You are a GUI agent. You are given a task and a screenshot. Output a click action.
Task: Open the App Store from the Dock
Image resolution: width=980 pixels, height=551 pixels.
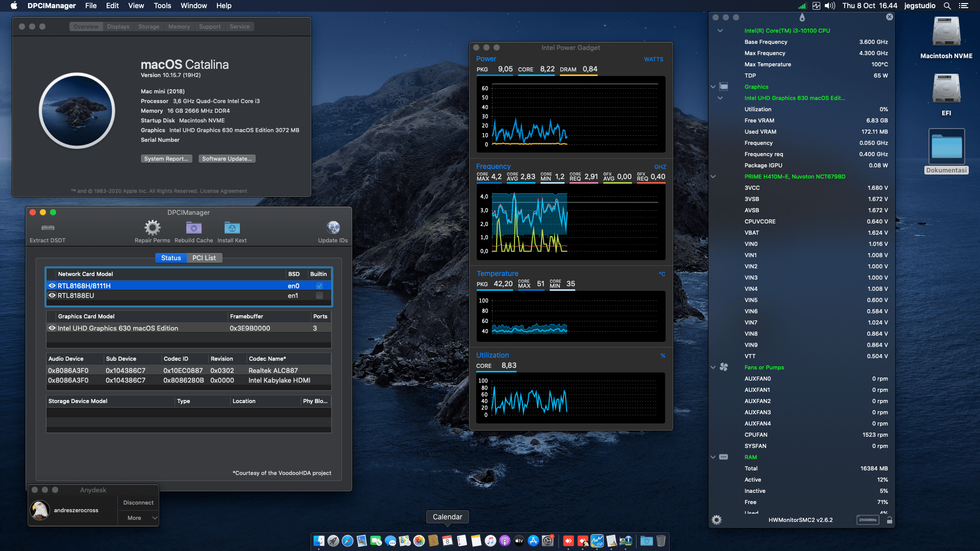pyautogui.click(x=533, y=541)
